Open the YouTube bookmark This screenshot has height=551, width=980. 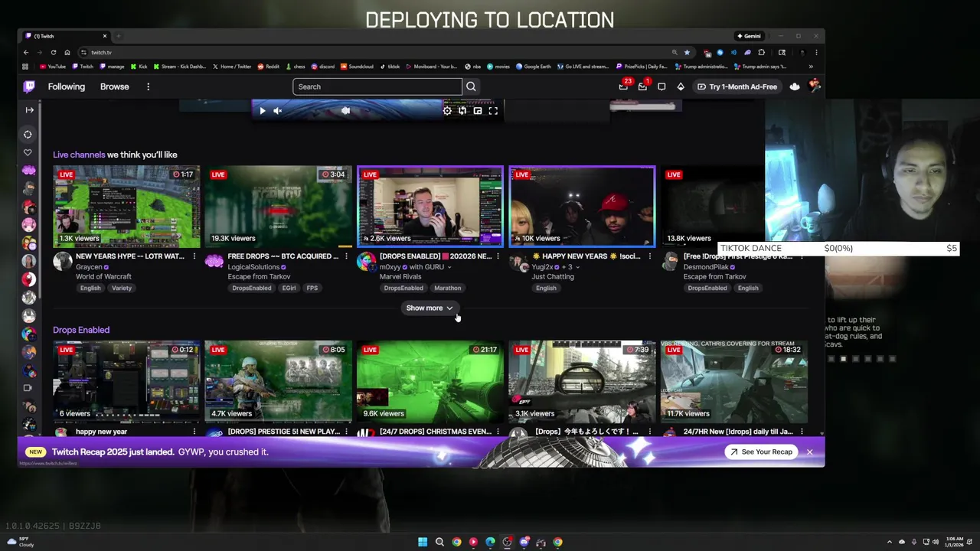[x=53, y=67]
